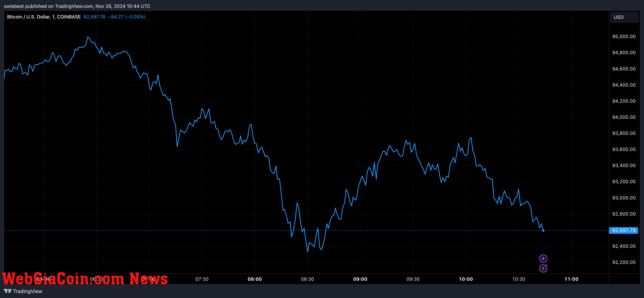Click the 07:30 time axis label
Image resolution: width=644 pixels, height=298 pixels.
click(202, 279)
